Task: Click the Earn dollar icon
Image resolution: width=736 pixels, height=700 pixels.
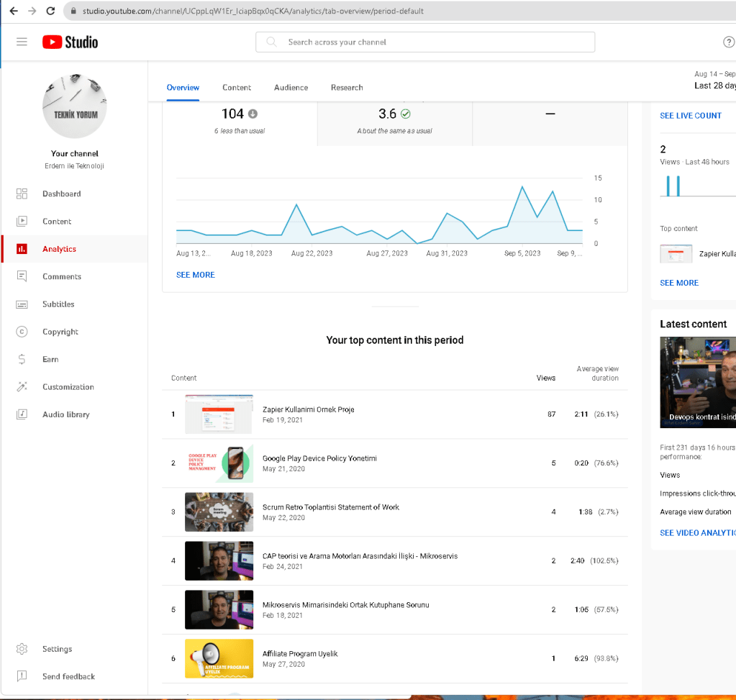Action: click(x=22, y=359)
